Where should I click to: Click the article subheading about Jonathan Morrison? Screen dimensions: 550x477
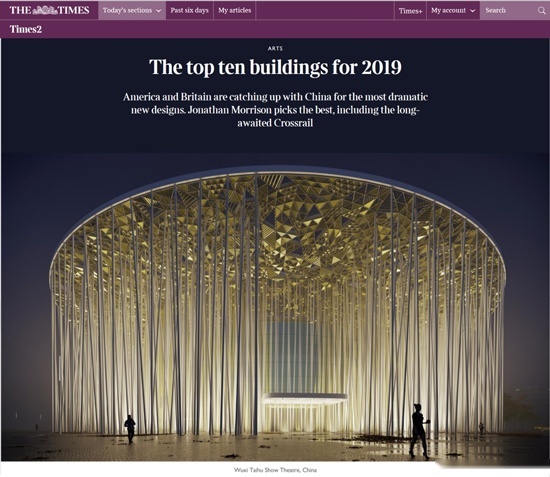(x=275, y=110)
